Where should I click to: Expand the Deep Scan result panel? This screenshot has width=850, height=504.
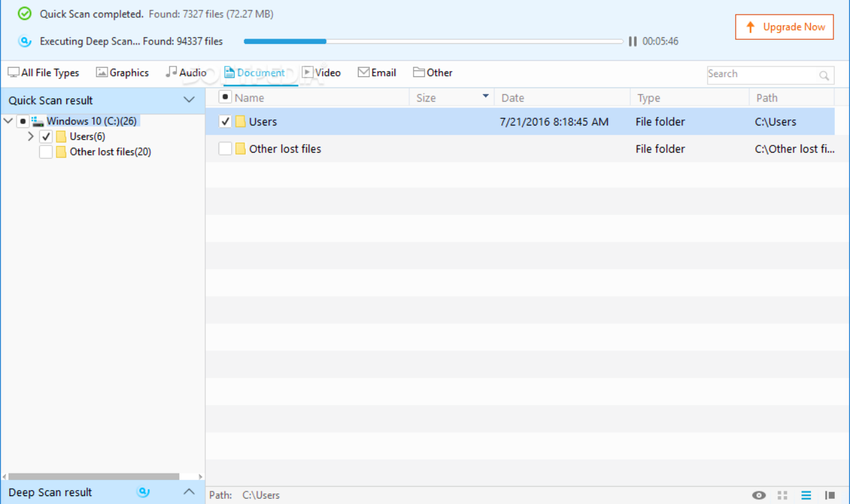coord(189,492)
